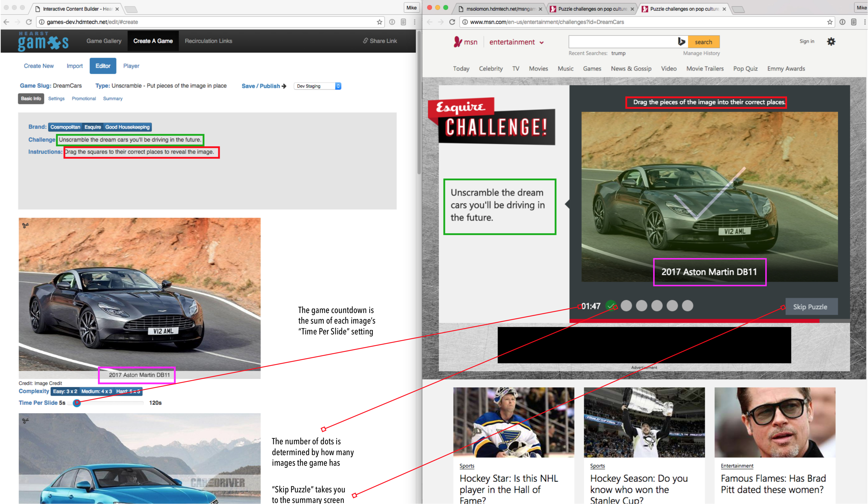Select the Cosmopolitan brand toggle
This screenshot has height=504, width=868.
point(65,127)
